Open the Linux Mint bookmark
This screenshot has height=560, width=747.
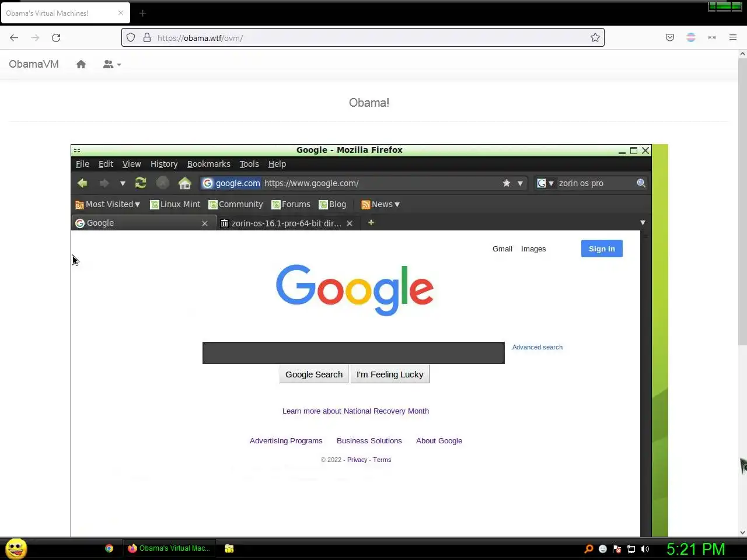coord(175,204)
